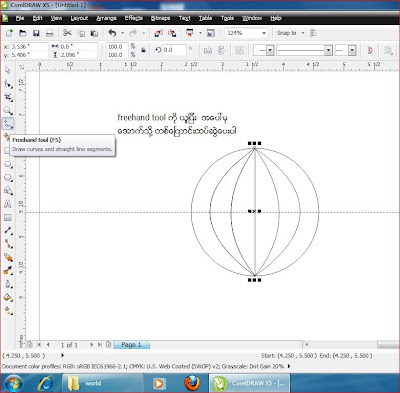This screenshot has height=393, width=400.
Task: Select the Text tool
Action: tap(8, 204)
